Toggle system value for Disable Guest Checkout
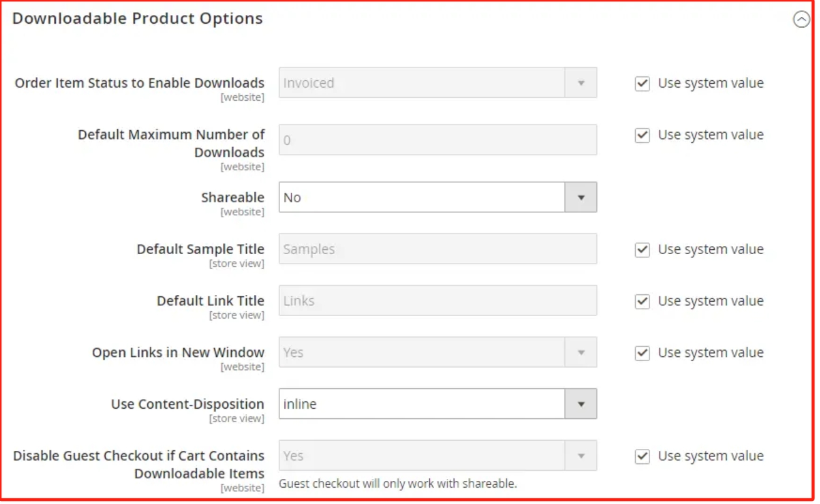 642,456
